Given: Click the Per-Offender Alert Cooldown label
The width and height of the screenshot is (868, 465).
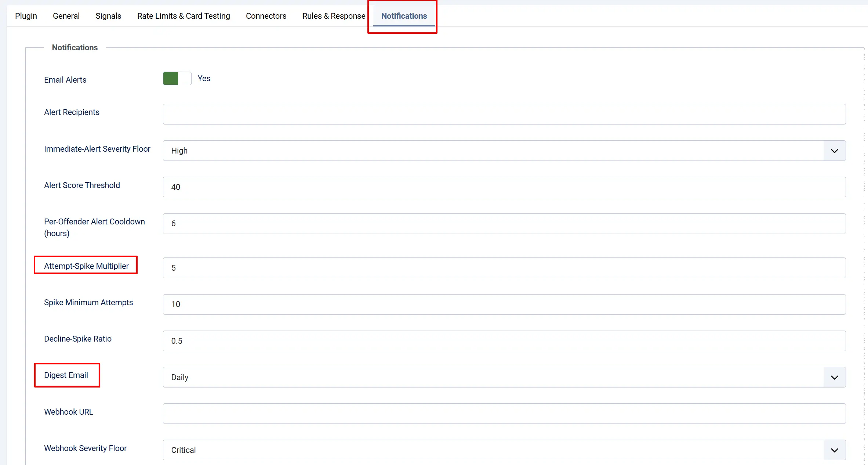Looking at the screenshot, I should tap(94, 227).
